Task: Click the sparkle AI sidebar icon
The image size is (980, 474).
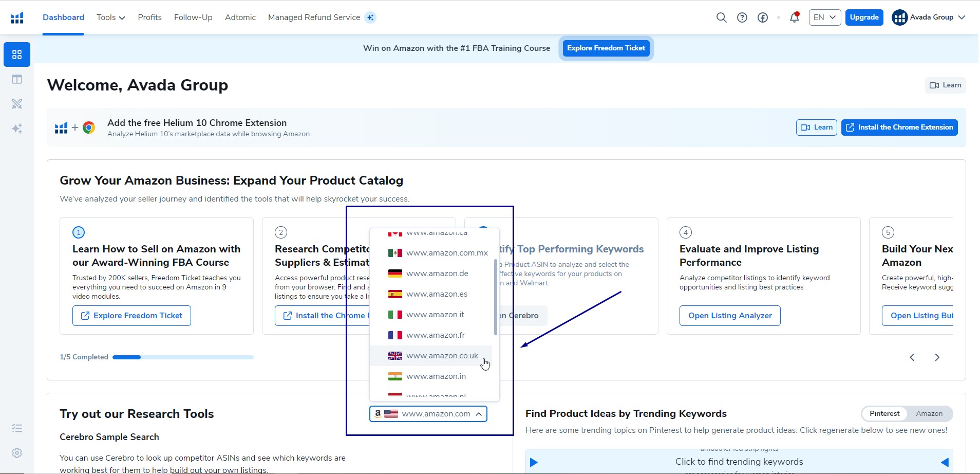Action: (x=17, y=129)
